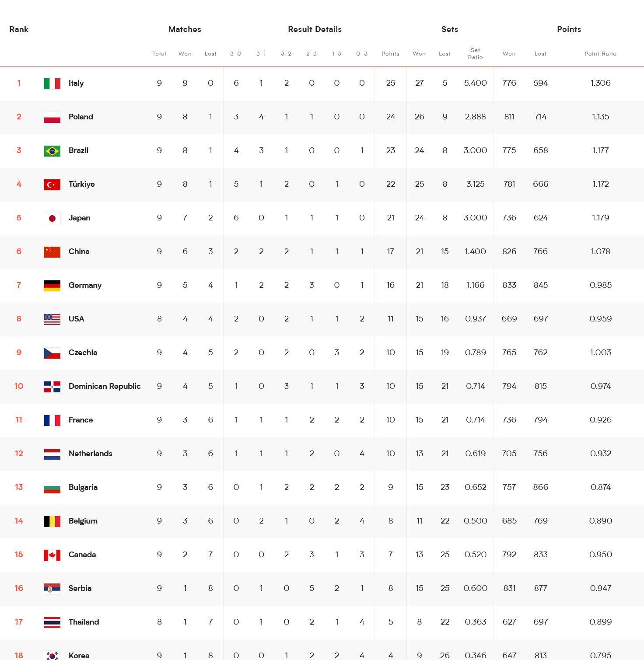Click the Poland flag icon
Viewport: 644px width, 660px height.
tap(52, 117)
